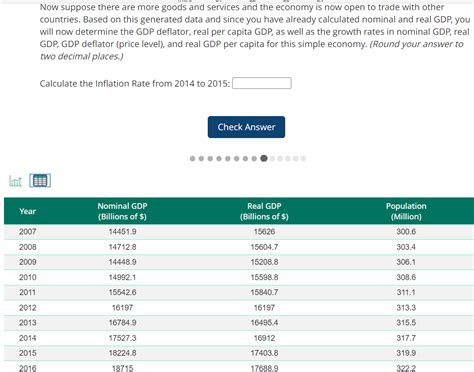Click the Inflation Rate answer input box
Image resolution: width=474 pixels, height=372 pixels.
pyautogui.click(x=262, y=83)
